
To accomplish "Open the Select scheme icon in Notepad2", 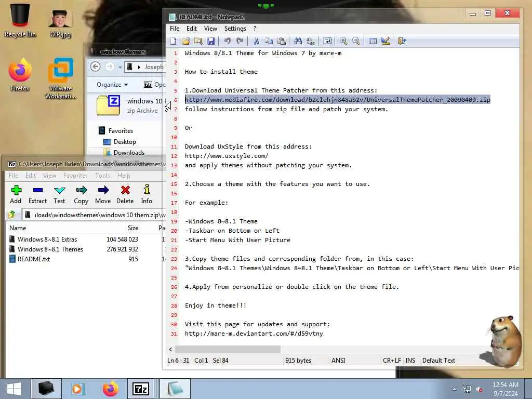I will [x=373, y=41].
